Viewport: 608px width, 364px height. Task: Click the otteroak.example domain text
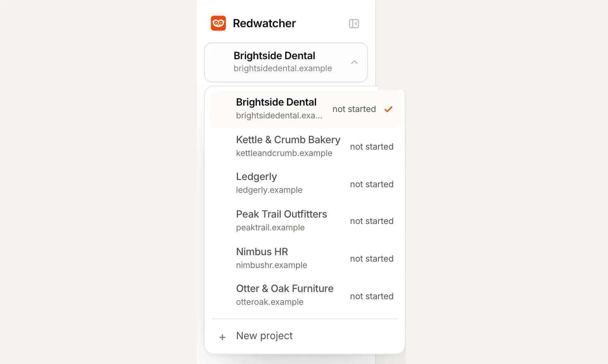270,302
